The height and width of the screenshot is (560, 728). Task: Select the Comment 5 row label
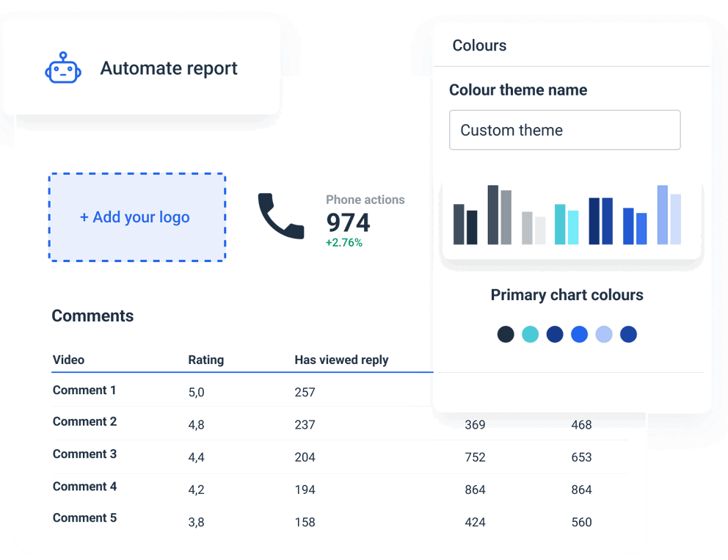[x=84, y=517]
